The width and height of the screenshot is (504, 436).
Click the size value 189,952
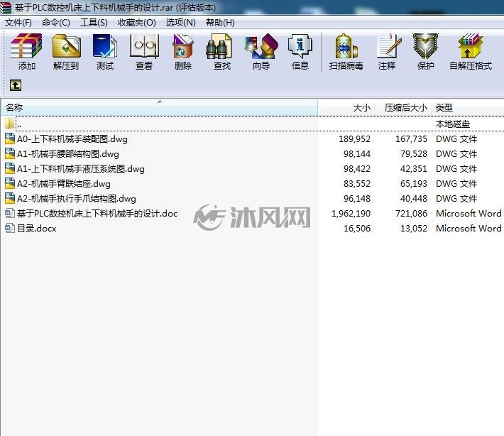coord(354,139)
